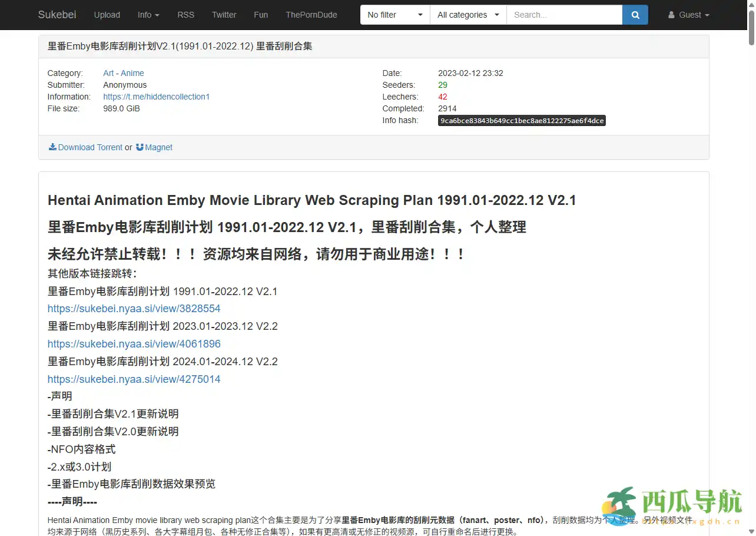Open the No filter dropdown

pyautogui.click(x=393, y=15)
